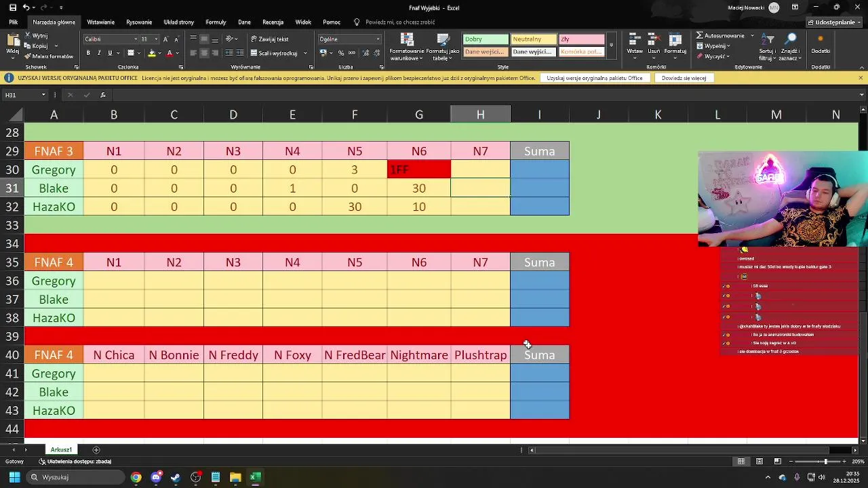Click the comma style 000 icon

[x=351, y=53]
